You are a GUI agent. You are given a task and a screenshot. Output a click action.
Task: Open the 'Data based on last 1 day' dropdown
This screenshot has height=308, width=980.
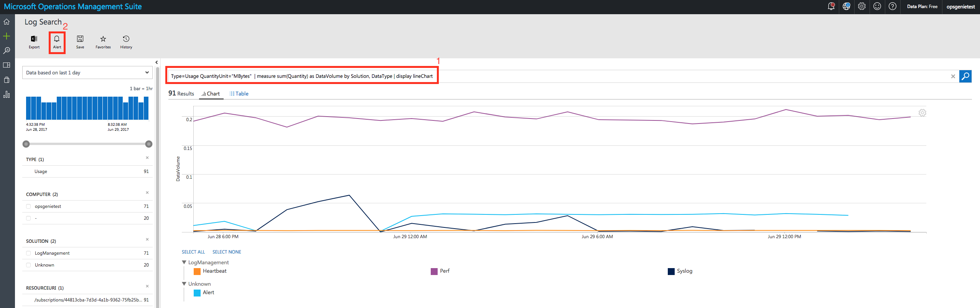(x=87, y=72)
